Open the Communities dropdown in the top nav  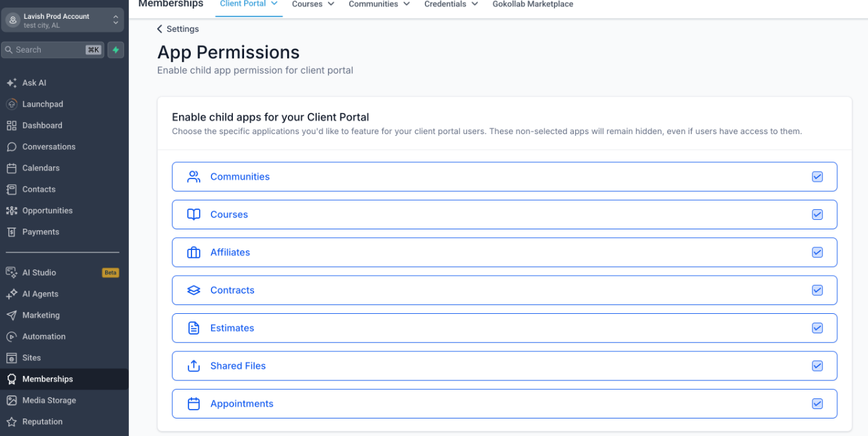pyautogui.click(x=379, y=4)
